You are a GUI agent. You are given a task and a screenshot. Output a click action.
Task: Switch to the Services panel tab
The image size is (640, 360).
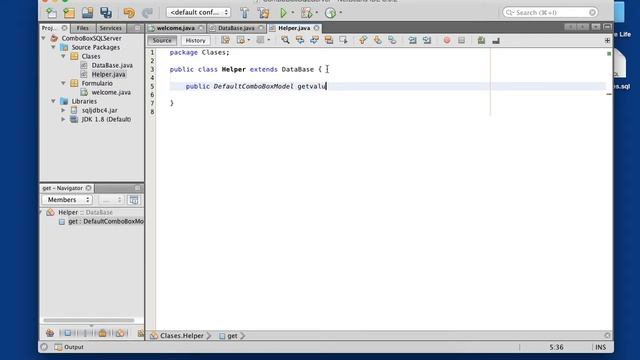point(111,28)
